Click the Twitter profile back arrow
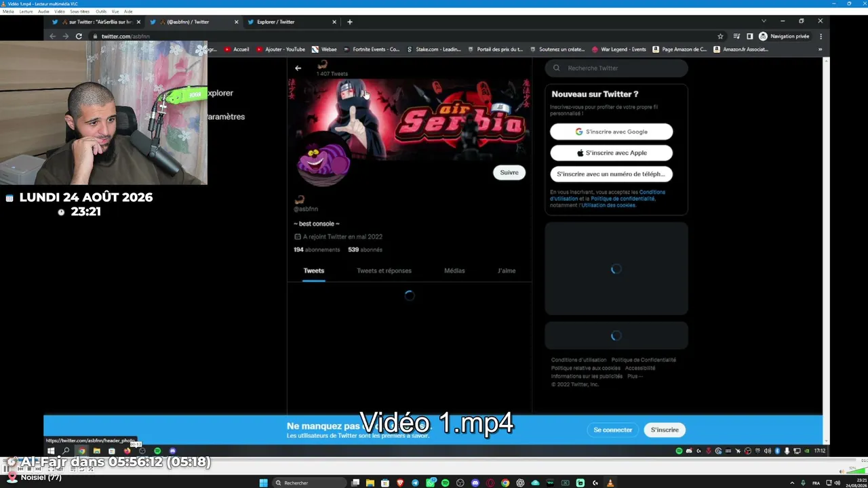 [x=298, y=68]
